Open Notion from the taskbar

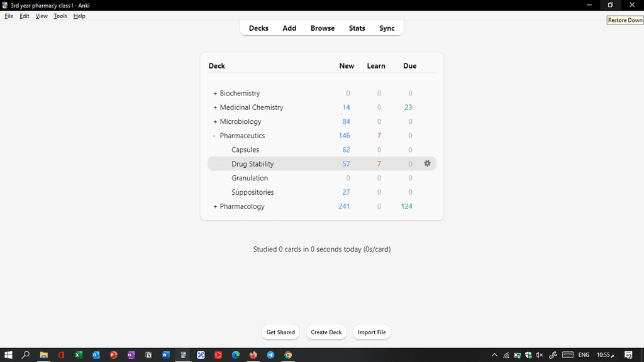click(148, 355)
